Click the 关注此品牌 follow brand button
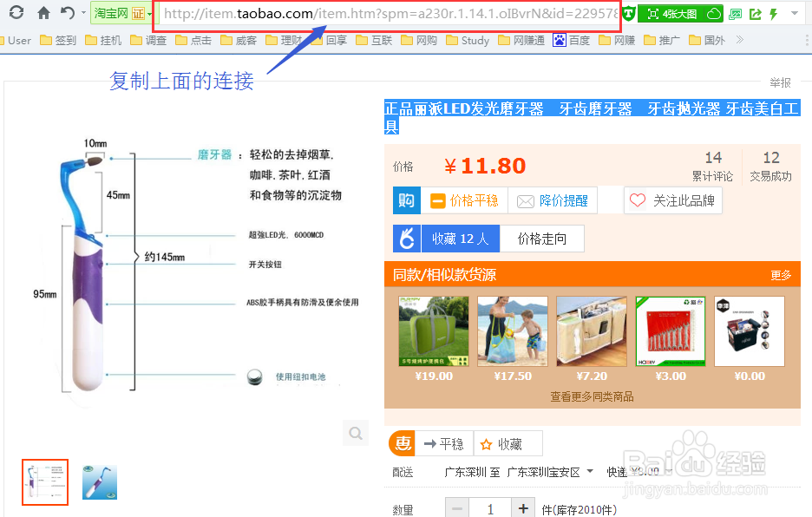 click(672, 200)
